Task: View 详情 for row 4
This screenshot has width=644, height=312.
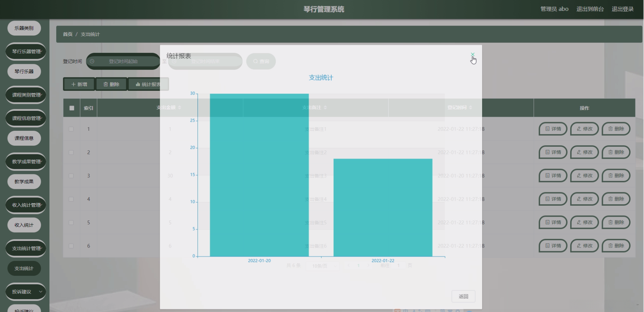Action: pyautogui.click(x=553, y=199)
